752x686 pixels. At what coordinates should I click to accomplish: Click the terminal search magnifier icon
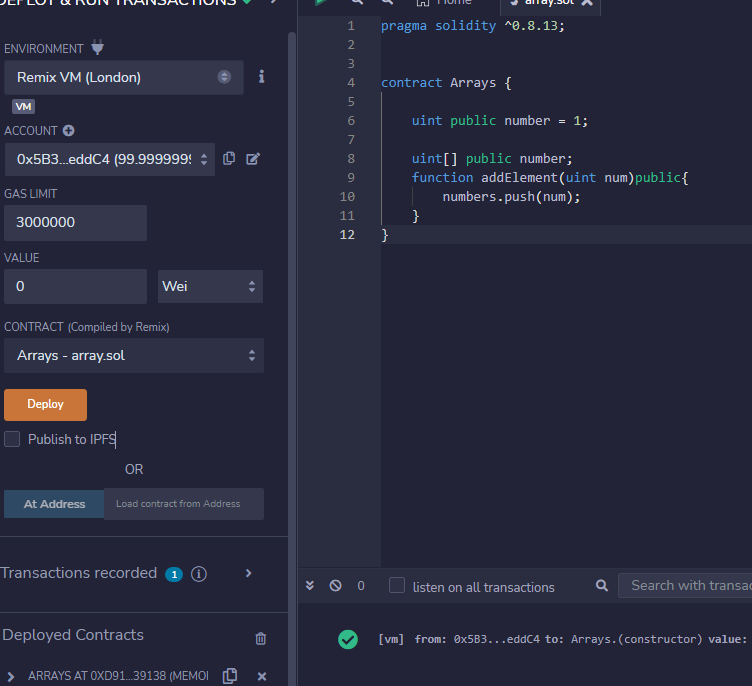click(x=602, y=585)
